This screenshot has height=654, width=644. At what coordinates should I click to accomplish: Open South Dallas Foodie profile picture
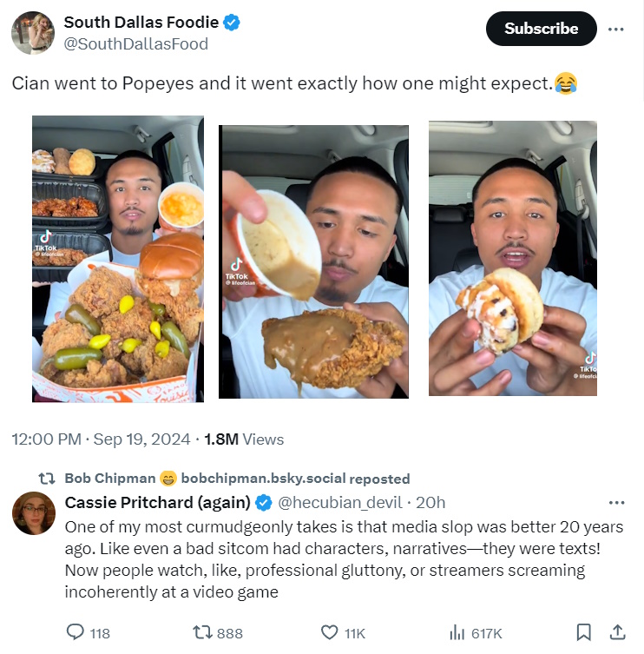coord(33,33)
